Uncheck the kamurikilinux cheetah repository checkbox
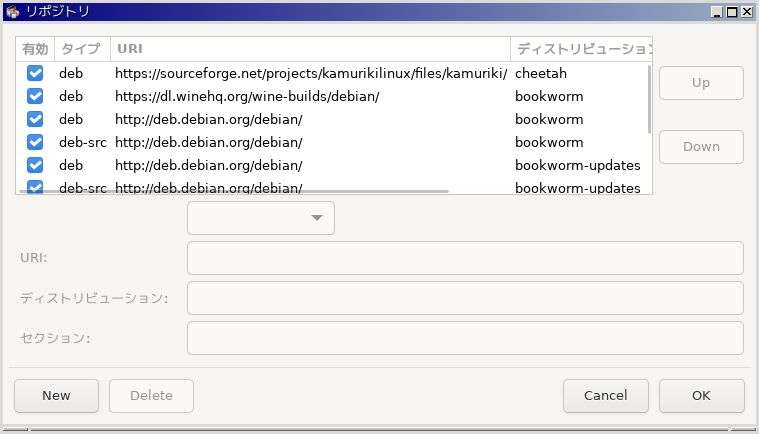759x434 pixels. [x=35, y=73]
